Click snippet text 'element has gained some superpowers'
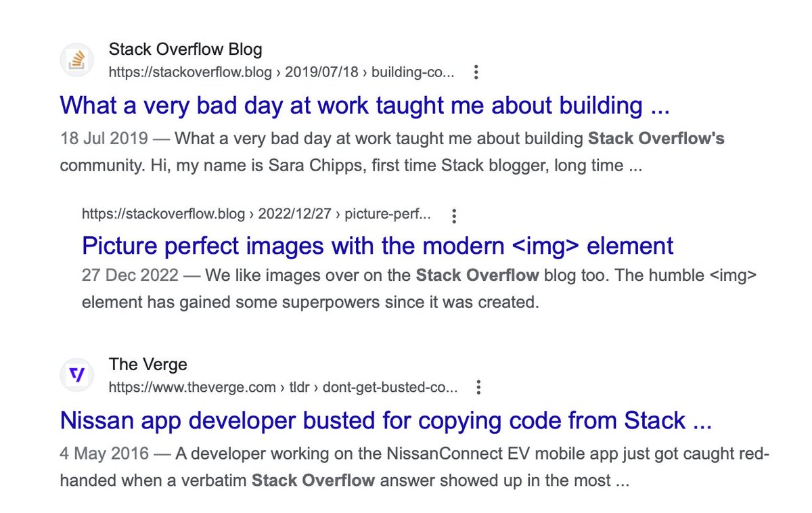812x513 pixels. tap(311, 303)
